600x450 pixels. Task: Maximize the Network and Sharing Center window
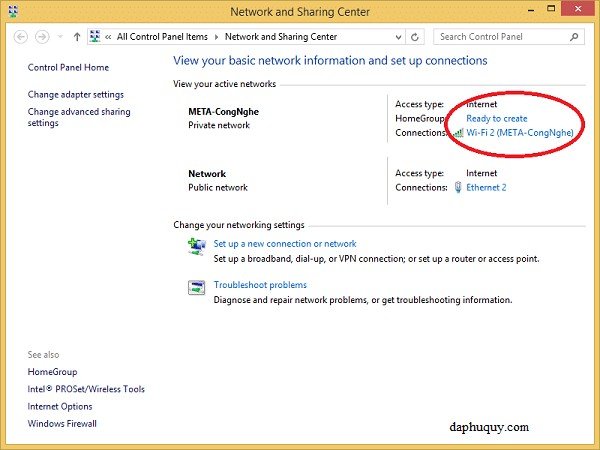551,9
